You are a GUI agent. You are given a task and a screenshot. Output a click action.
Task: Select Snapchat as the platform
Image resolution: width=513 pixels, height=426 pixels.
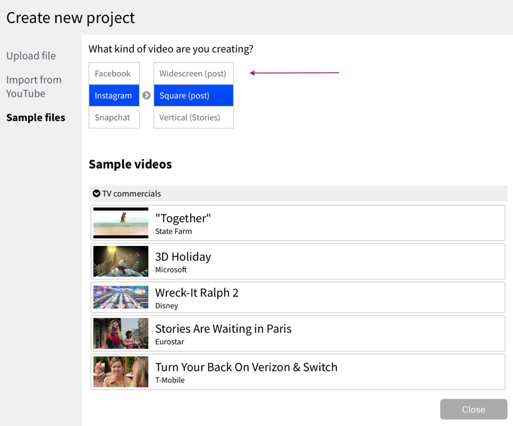[114, 117]
